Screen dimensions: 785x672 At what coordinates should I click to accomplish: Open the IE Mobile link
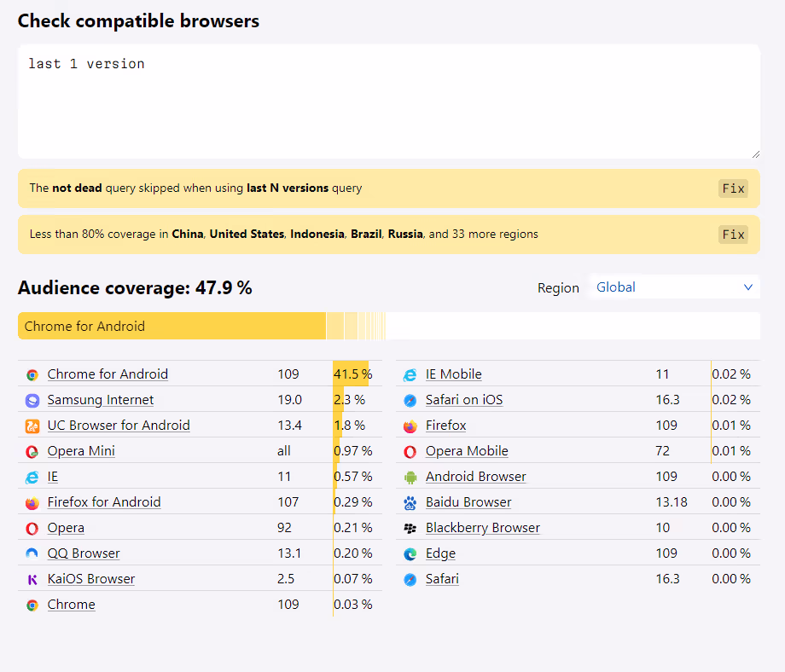click(x=454, y=374)
